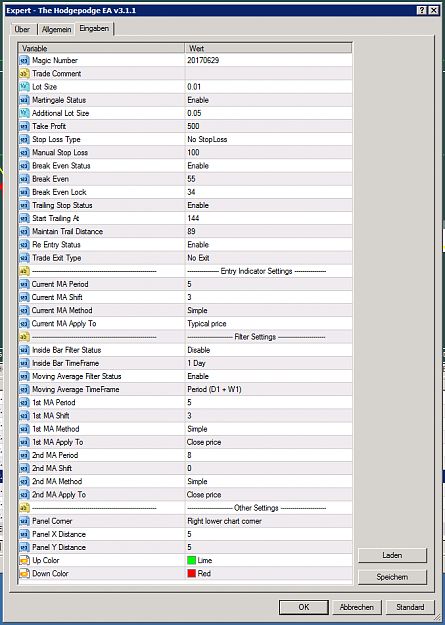This screenshot has height=625, width=445.
Task: Click the icon beside Moving Average TimeFrame
Action: 24,389
